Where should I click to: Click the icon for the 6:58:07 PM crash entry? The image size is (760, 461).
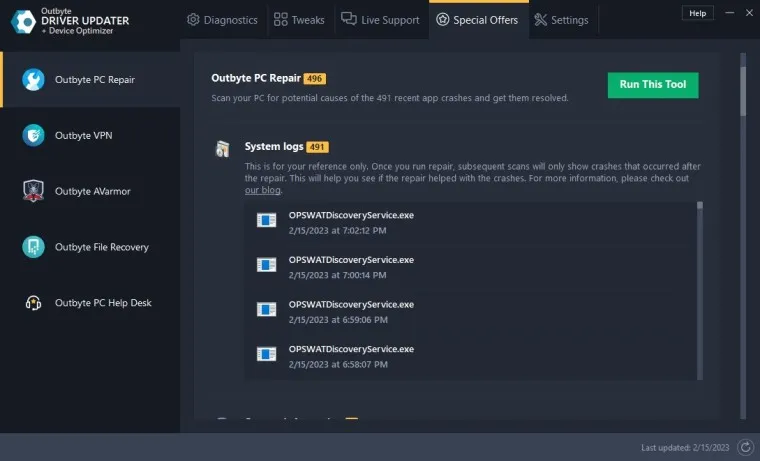[x=267, y=354]
